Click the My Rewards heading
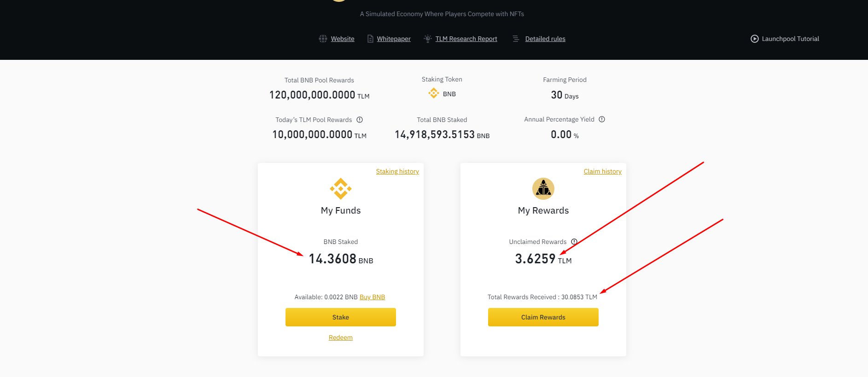The image size is (868, 377). 543,210
